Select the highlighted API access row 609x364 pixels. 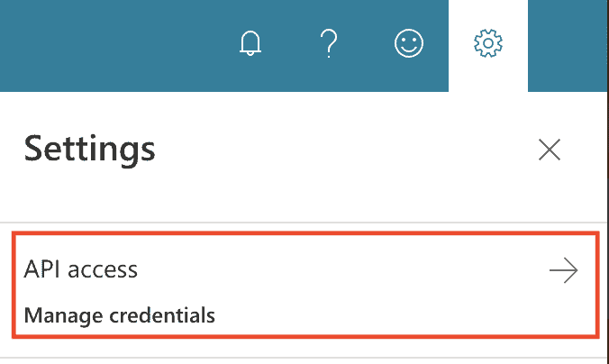click(x=305, y=285)
